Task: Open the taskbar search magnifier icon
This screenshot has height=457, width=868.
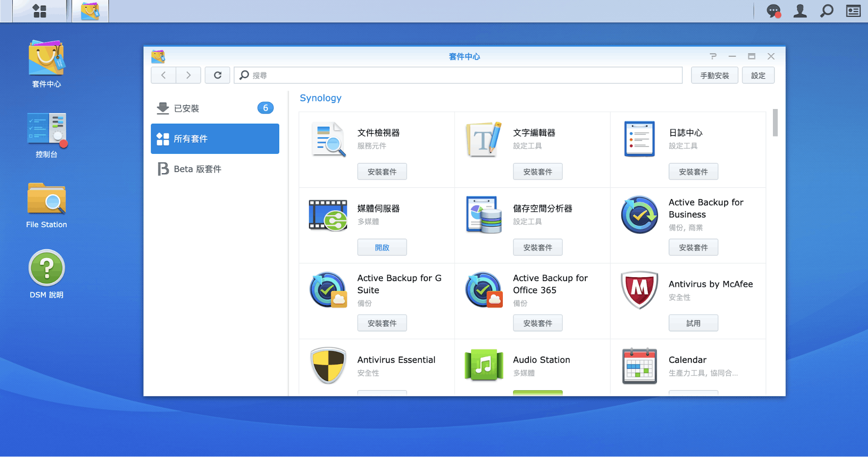Action: coord(827,11)
